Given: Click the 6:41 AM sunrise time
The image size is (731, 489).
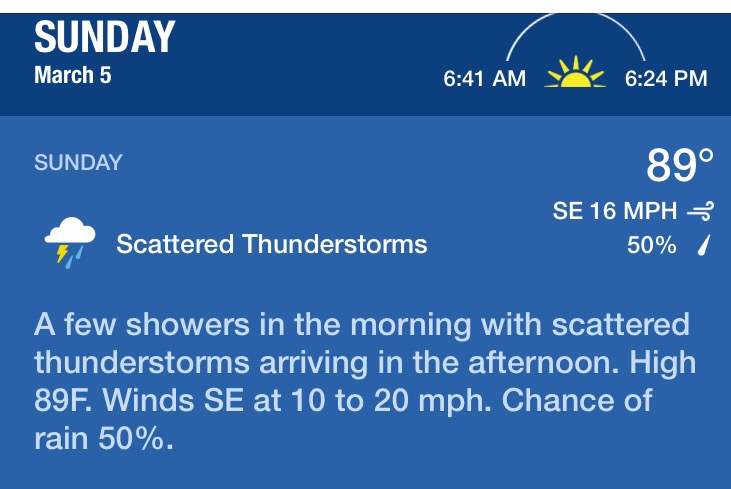Looking at the screenshot, I should tap(484, 79).
